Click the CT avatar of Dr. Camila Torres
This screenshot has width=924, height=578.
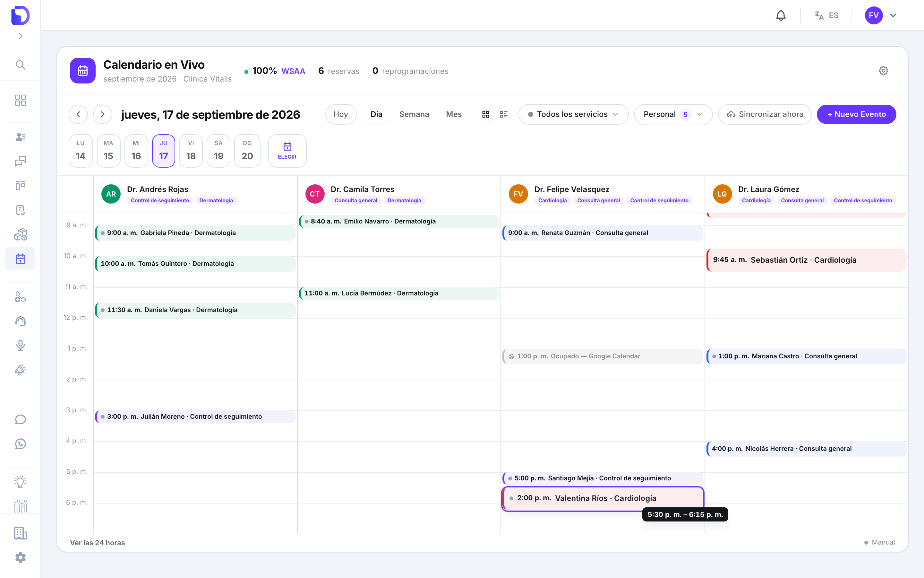pos(315,194)
